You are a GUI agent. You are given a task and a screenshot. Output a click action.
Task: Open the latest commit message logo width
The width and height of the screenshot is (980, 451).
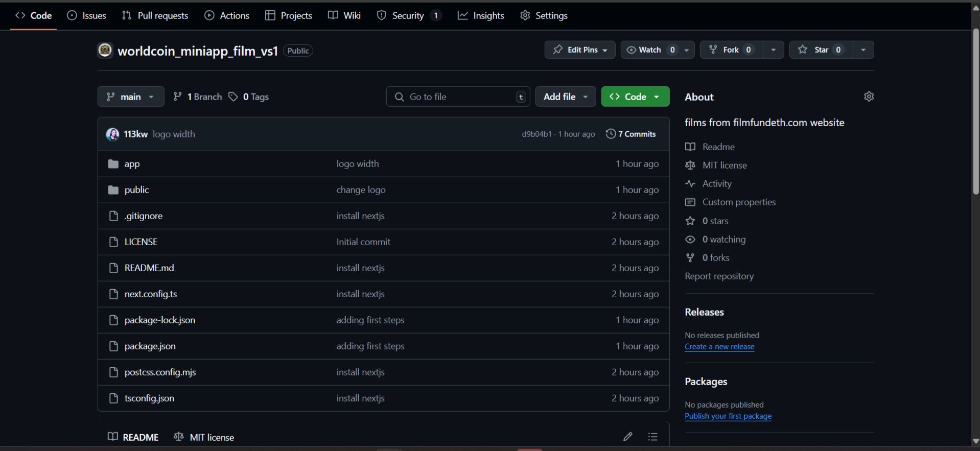pyautogui.click(x=174, y=134)
